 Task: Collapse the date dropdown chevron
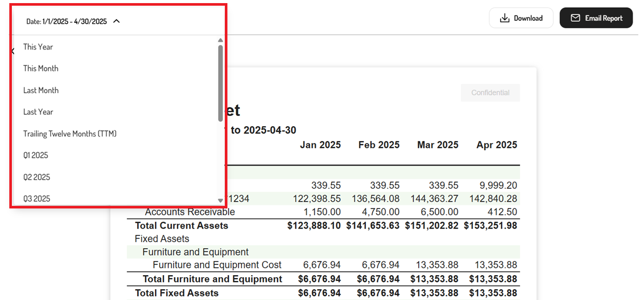coord(116,21)
